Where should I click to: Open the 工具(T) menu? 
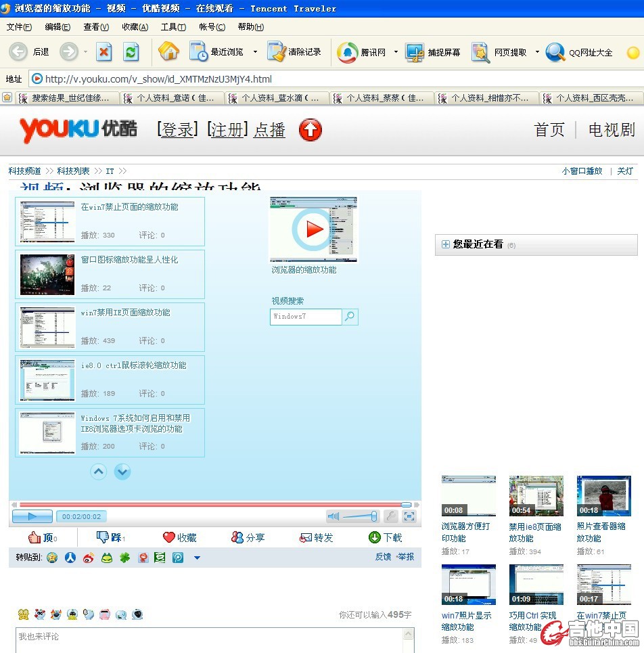tap(173, 27)
